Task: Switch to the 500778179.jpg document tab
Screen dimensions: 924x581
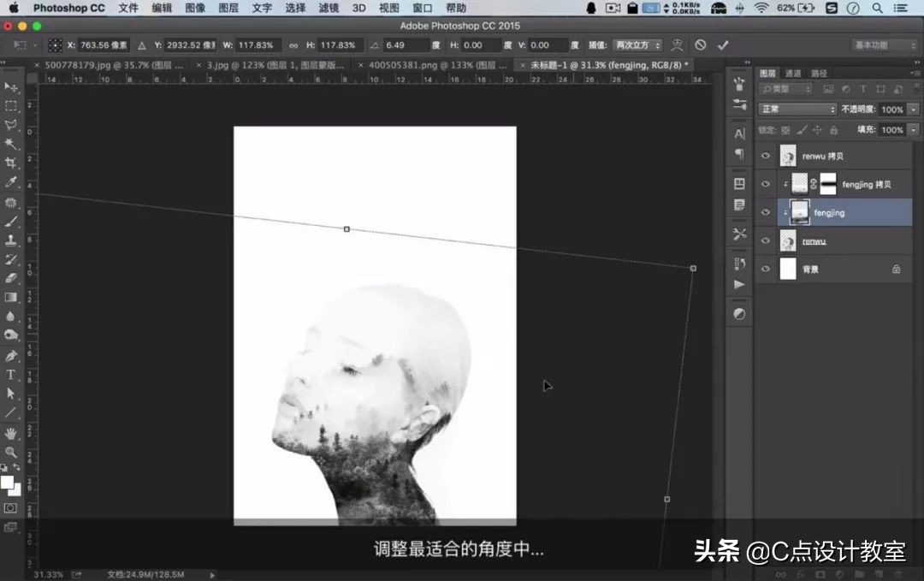Action: pos(112,65)
